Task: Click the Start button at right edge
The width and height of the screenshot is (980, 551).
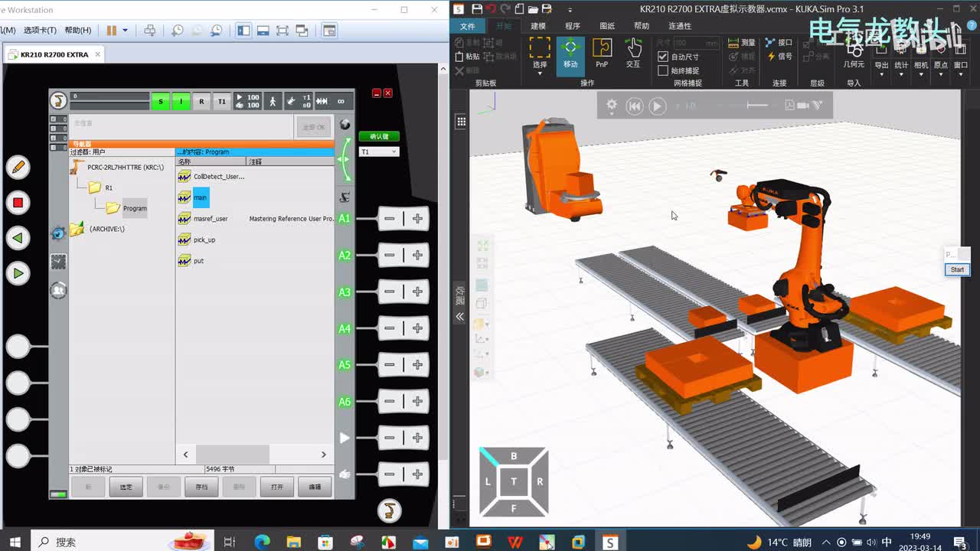Action: (957, 269)
